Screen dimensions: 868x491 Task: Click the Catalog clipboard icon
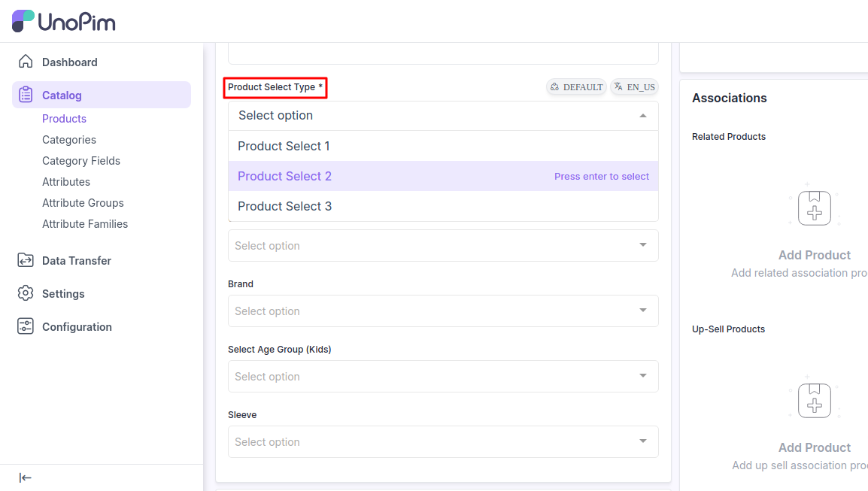tap(26, 95)
